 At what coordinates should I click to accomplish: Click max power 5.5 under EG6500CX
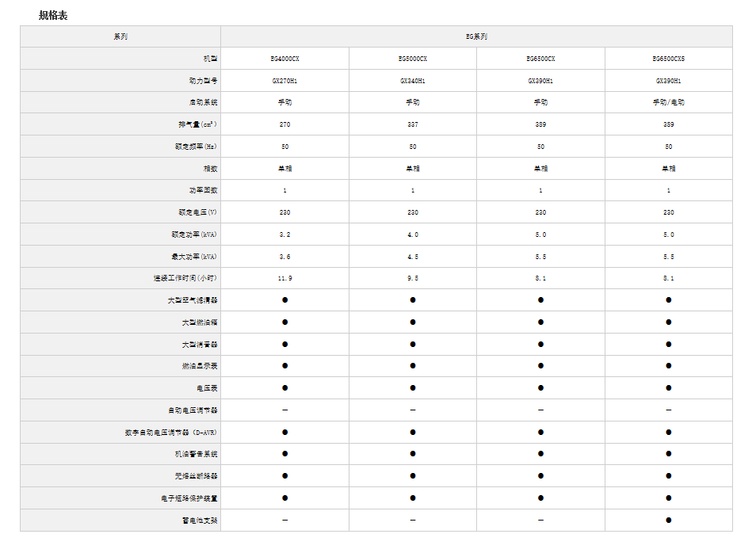[x=540, y=257]
